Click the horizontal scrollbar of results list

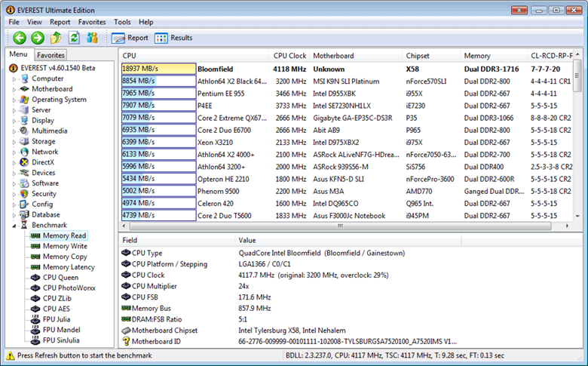340,226
